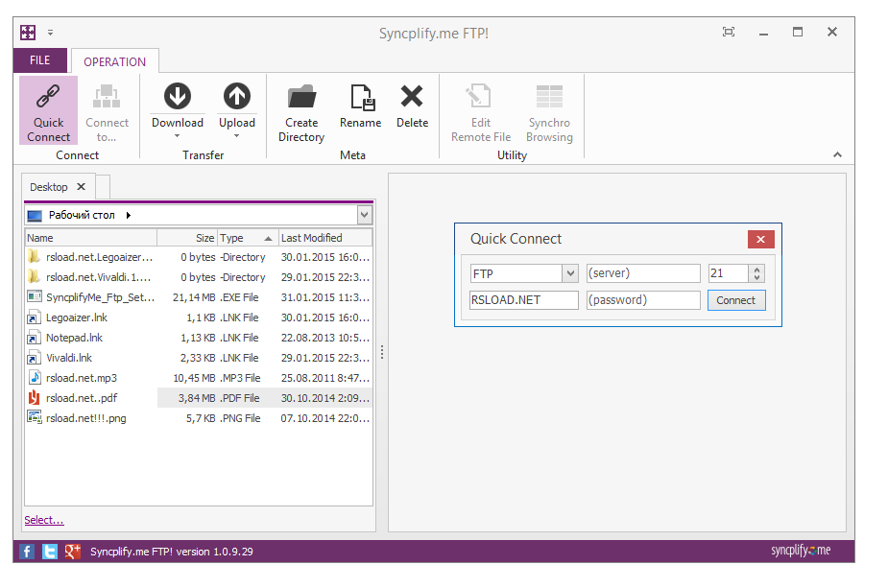Click the Rename file icon
The height and width of the screenshot is (588, 888).
coord(361,97)
